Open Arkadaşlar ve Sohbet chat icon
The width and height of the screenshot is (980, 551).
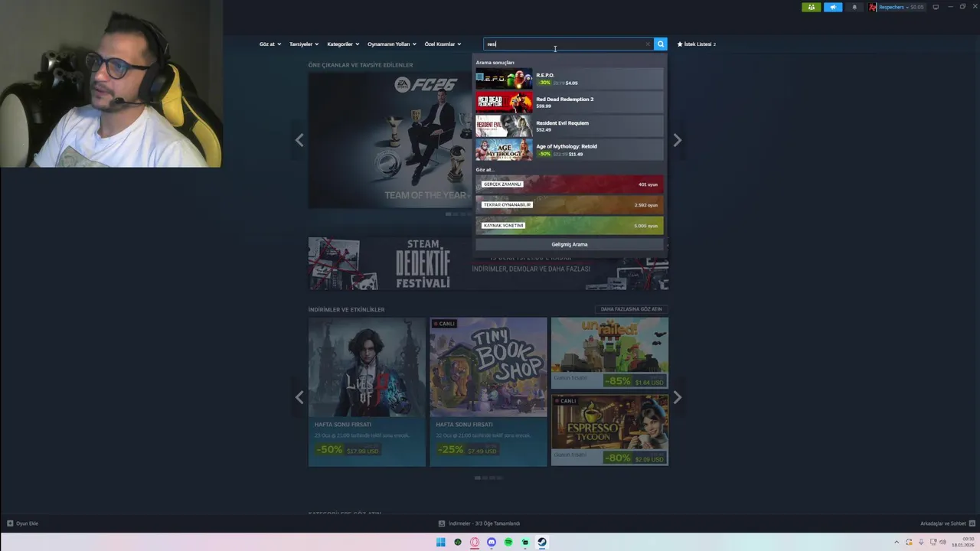coord(973,523)
